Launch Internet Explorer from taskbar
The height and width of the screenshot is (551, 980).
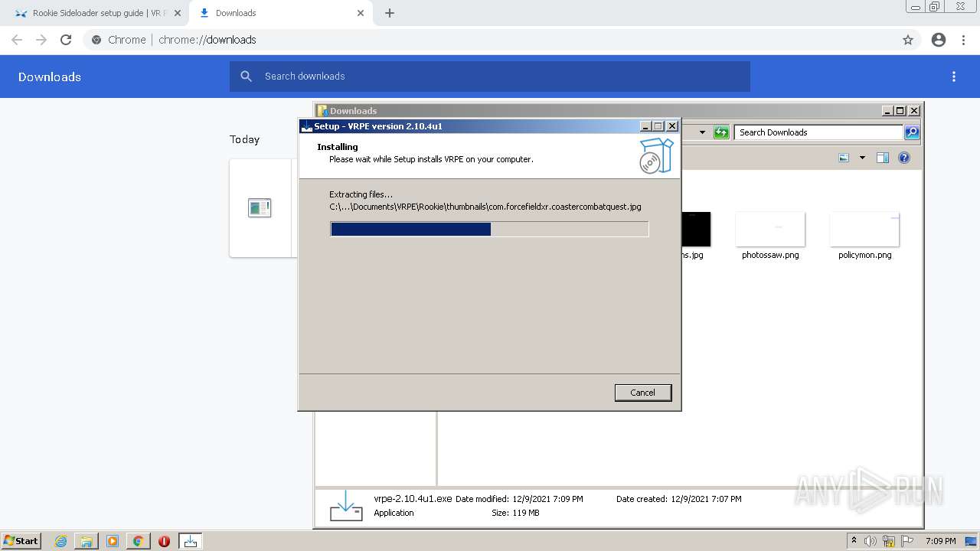tap(60, 541)
